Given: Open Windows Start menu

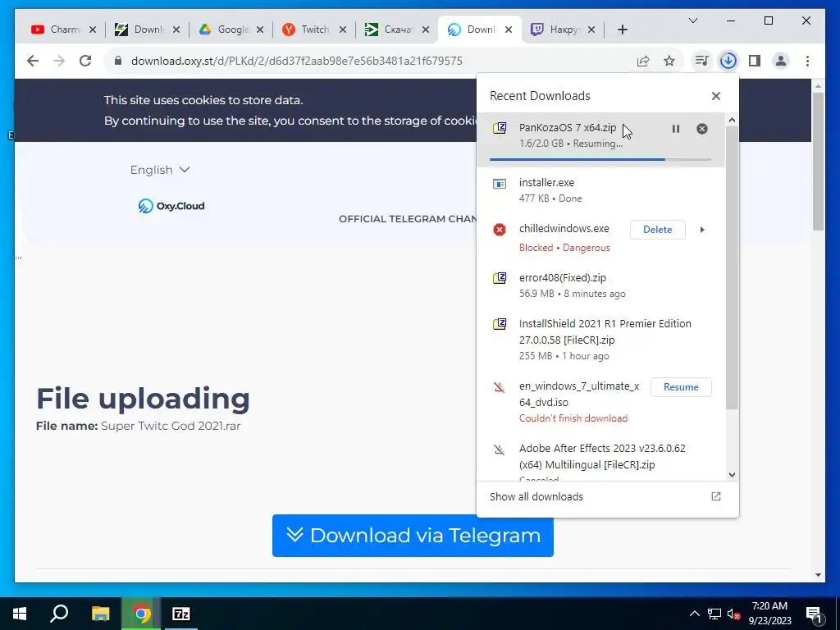Looking at the screenshot, I should pyautogui.click(x=20, y=614).
